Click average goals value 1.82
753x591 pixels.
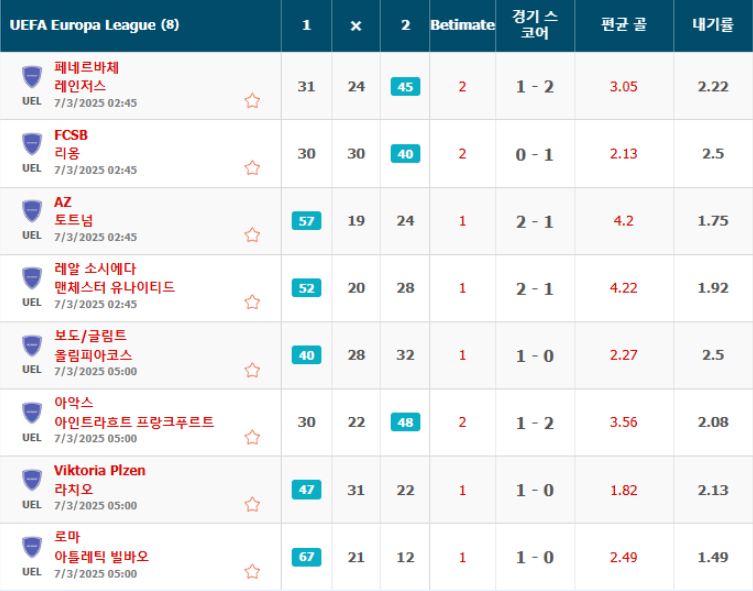click(624, 490)
